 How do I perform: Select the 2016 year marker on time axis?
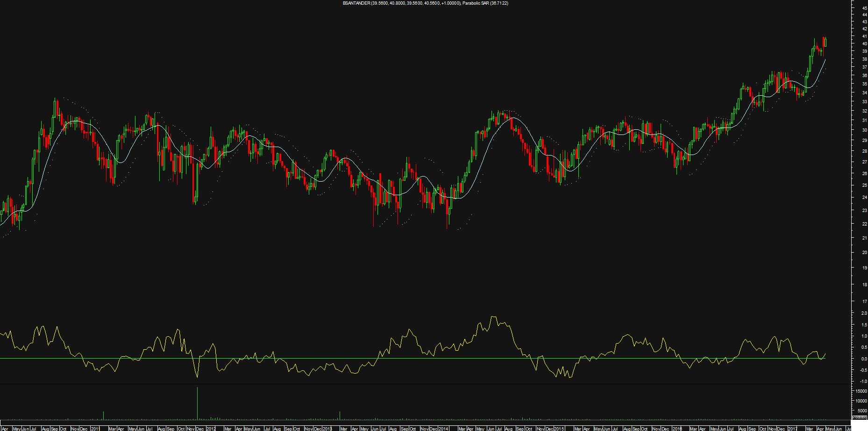click(677, 428)
